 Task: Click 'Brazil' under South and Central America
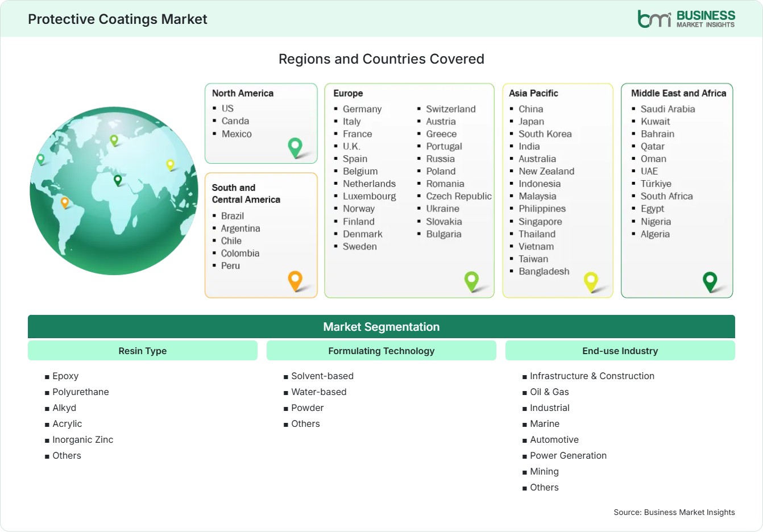233,216
